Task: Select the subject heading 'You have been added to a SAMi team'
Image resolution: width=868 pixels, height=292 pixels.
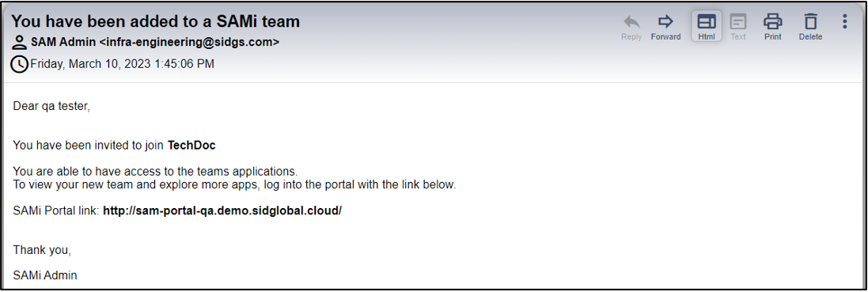Action: (x=156, y=21)
